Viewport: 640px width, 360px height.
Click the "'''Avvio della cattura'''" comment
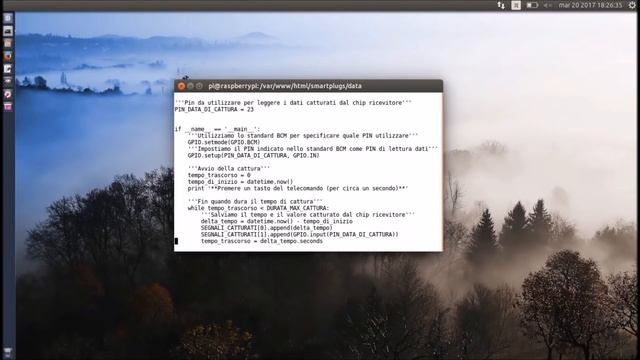click(x=229, y=169)
